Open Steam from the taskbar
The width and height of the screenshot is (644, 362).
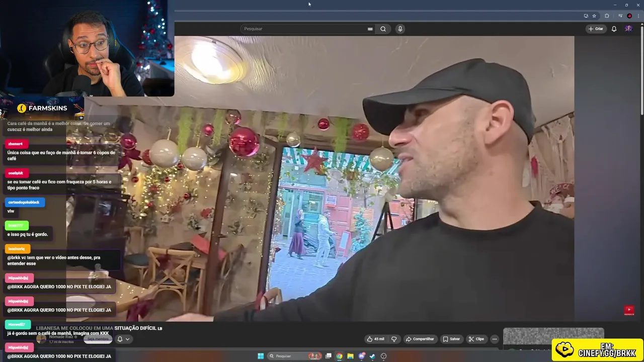[x=372, y=356]
